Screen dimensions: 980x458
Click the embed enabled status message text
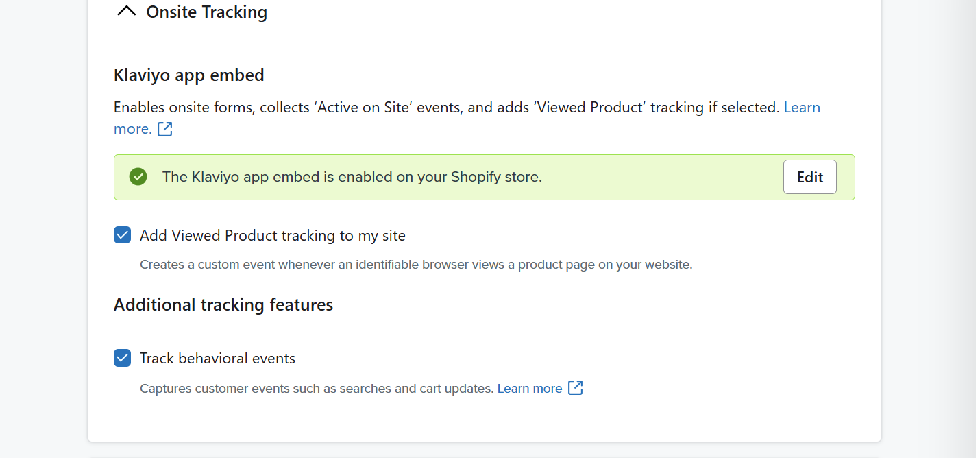(x=352, y=177)
